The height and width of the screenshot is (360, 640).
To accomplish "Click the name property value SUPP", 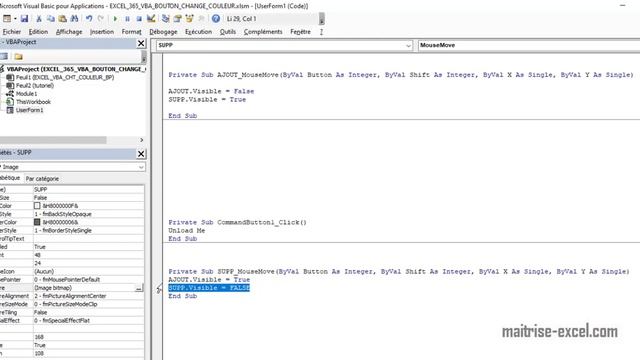I will pos(89,189).
